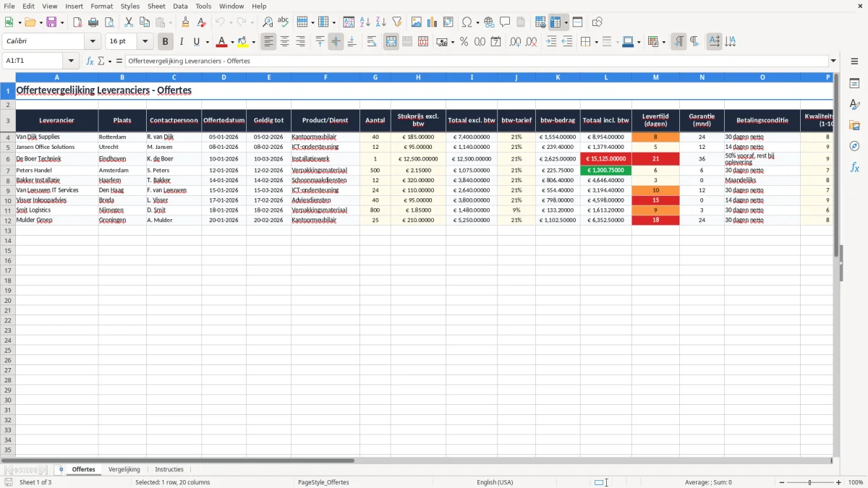Copy the selection to clipboard
Image resolution: width=868 pixels, height=488 pixels.
point(145,22)
